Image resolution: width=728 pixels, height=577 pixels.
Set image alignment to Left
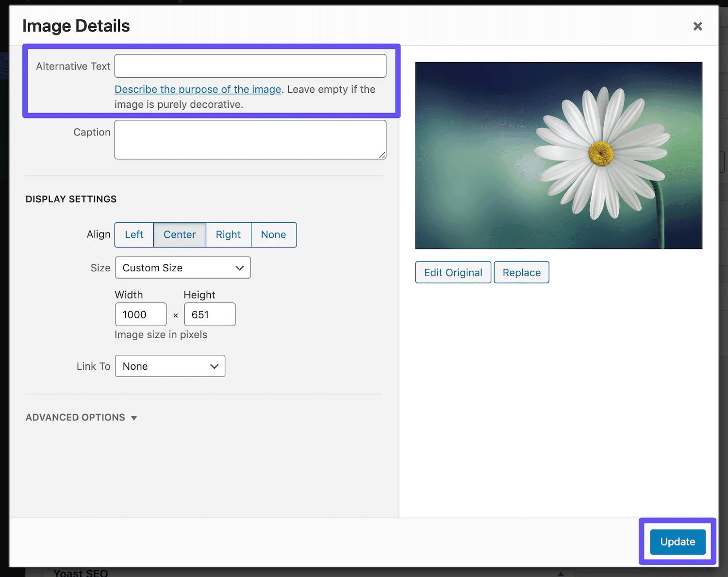[x=134, y=235]
